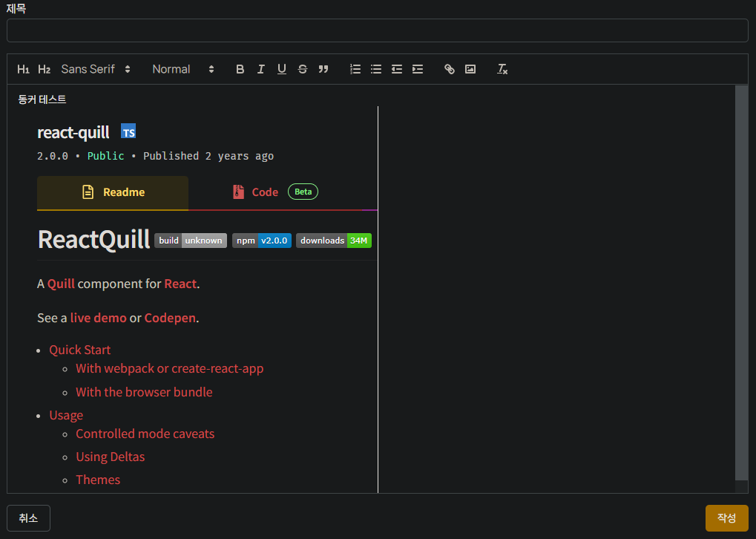Open With the browser bundle link
The height and width of the screenshot is (539, 756).
click(144, 392)
